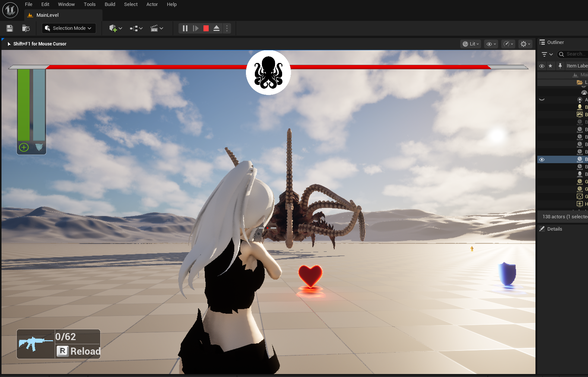Click the 138 actors status text
588x377 pixels.
pyautogui.click(x=565, y=217)
